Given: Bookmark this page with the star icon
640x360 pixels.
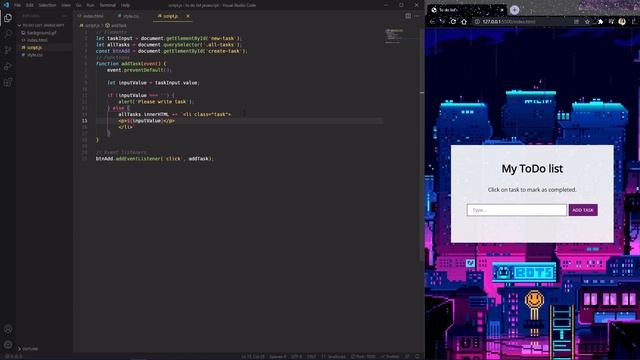Looking at the screenshot, I should click(587, 22).
